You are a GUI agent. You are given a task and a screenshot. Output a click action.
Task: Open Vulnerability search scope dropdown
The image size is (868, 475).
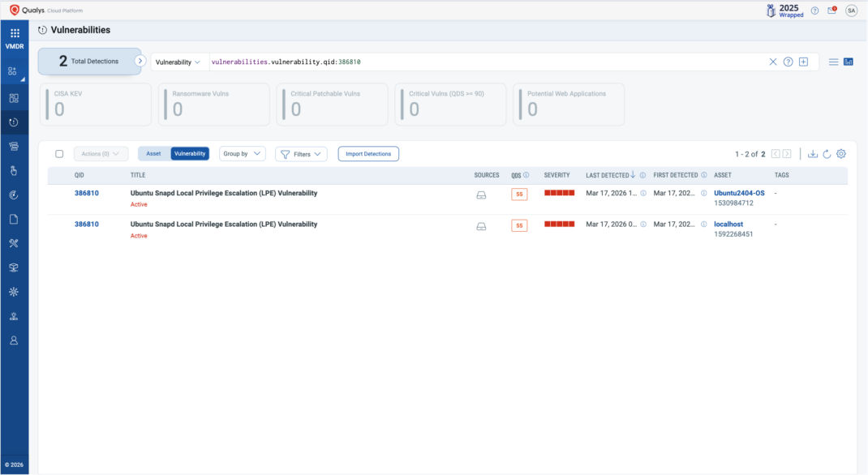click(x=178, y=62)
